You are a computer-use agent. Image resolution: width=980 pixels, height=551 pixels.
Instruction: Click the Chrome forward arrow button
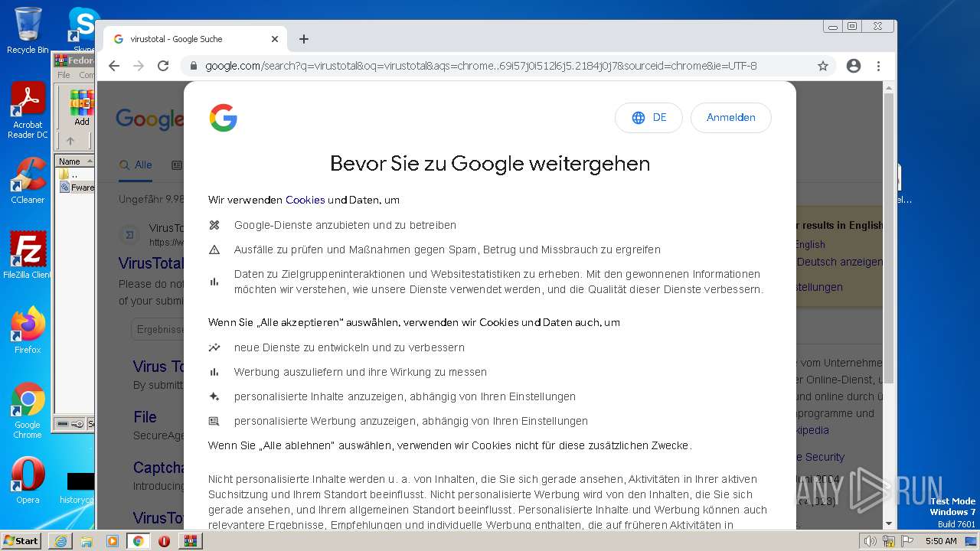[139, 66]
